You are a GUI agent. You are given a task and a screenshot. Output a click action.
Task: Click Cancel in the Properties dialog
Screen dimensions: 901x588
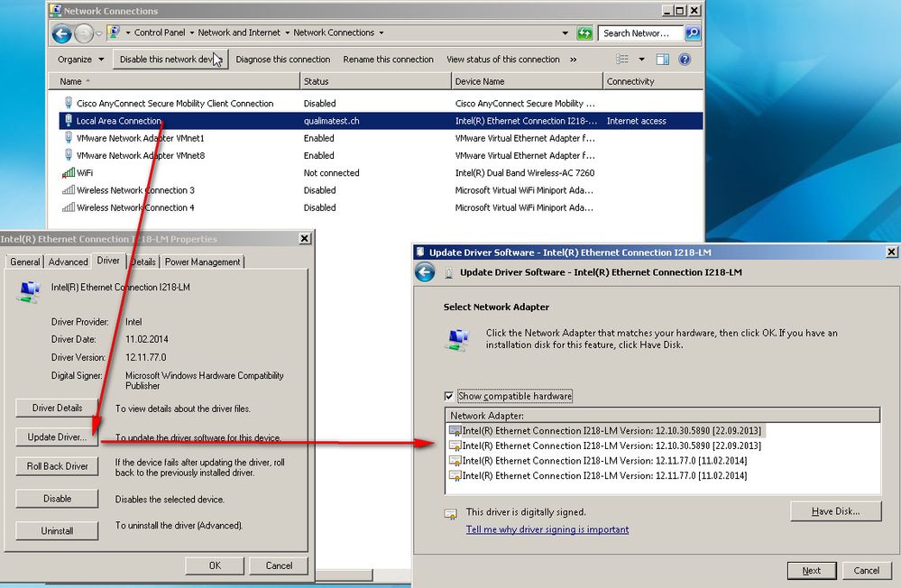pyautogui.click(x=279, y=565)
